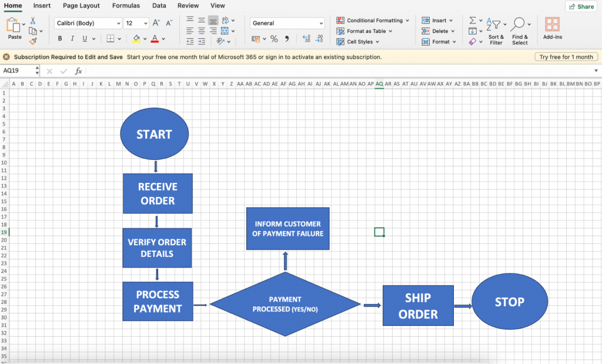The height and width of the screenshot is (364, 602).
Task: Toggle bold formatting
Action: click(60, 38)
